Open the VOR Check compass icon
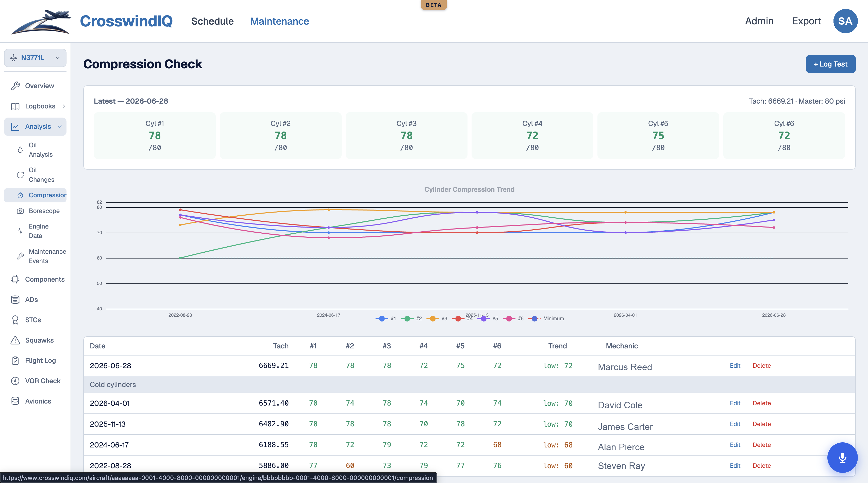This screenshot has width=868, height=483. point(15,381)
